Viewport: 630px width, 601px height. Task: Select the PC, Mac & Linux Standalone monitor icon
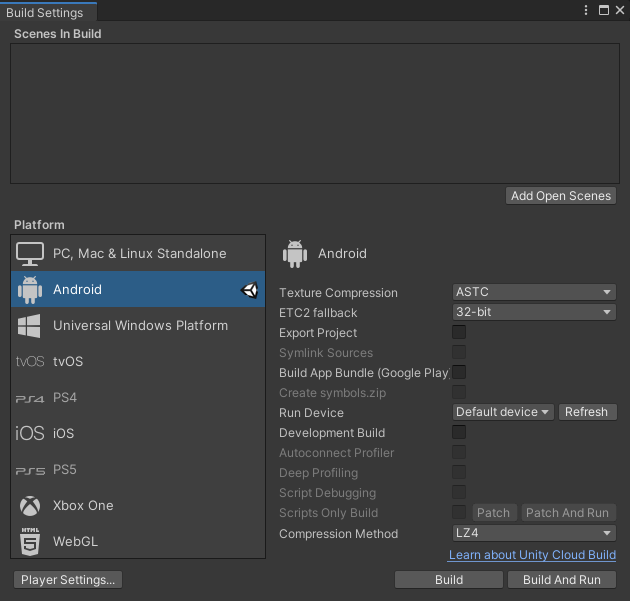(30, 254)
